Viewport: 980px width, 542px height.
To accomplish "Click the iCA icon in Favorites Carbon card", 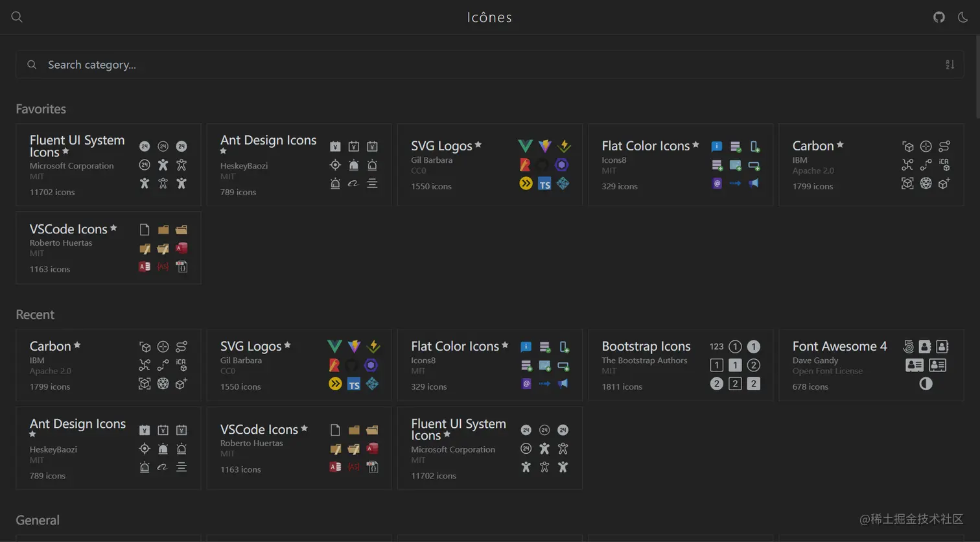I will pyautogui.click(x=944, y=165).
